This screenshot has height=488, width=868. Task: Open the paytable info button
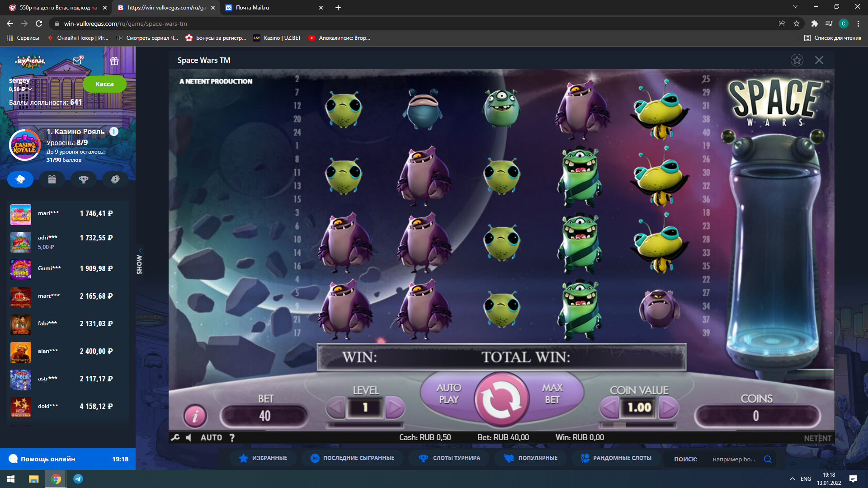tap(195, 416)
